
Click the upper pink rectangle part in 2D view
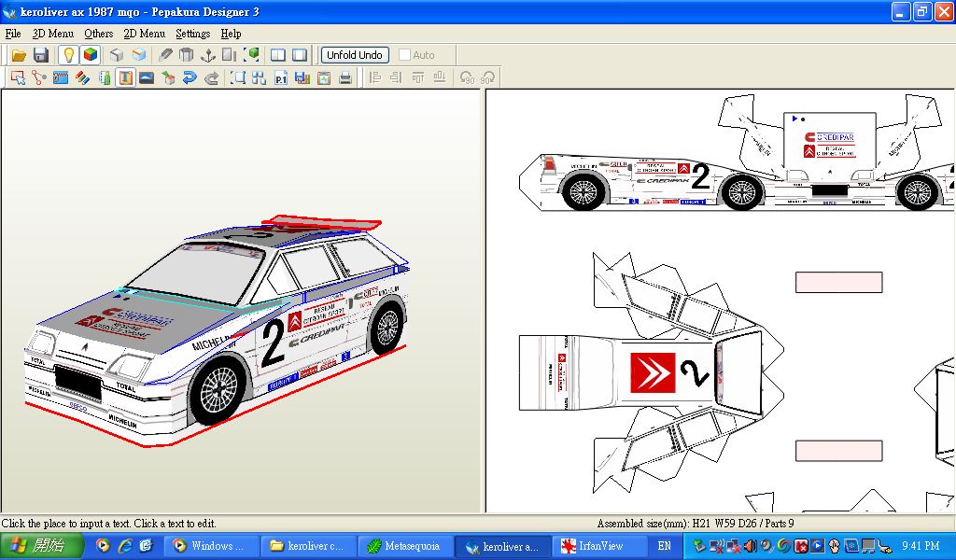point(839,282)
